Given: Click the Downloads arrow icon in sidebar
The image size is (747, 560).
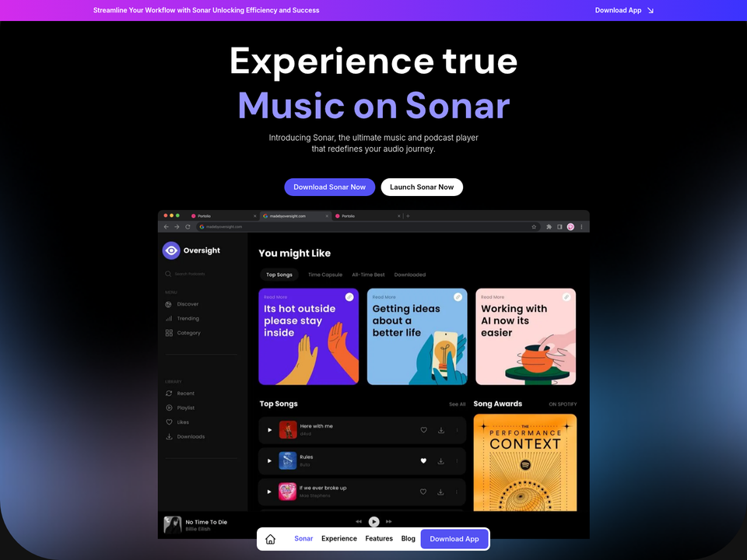Looking at the screenshot, I should [x=169, y=436].
